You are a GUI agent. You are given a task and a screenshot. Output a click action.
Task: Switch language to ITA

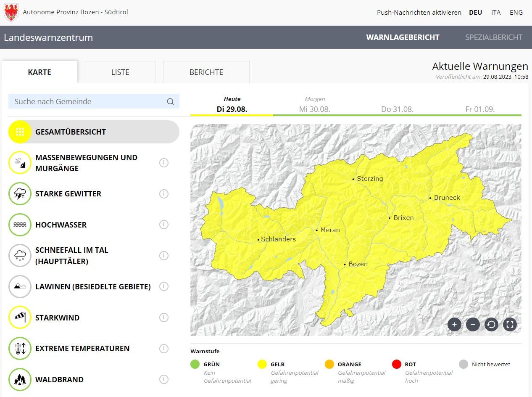(x=496, y=13)
